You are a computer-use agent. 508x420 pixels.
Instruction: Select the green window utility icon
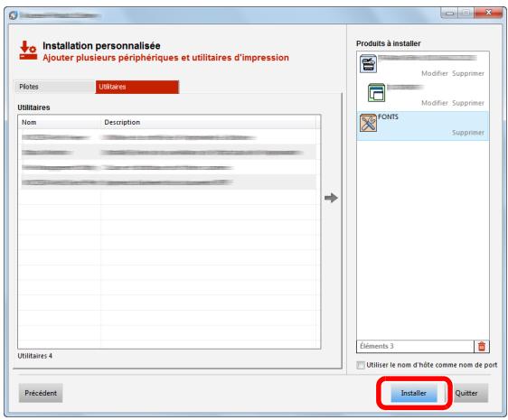376,93
